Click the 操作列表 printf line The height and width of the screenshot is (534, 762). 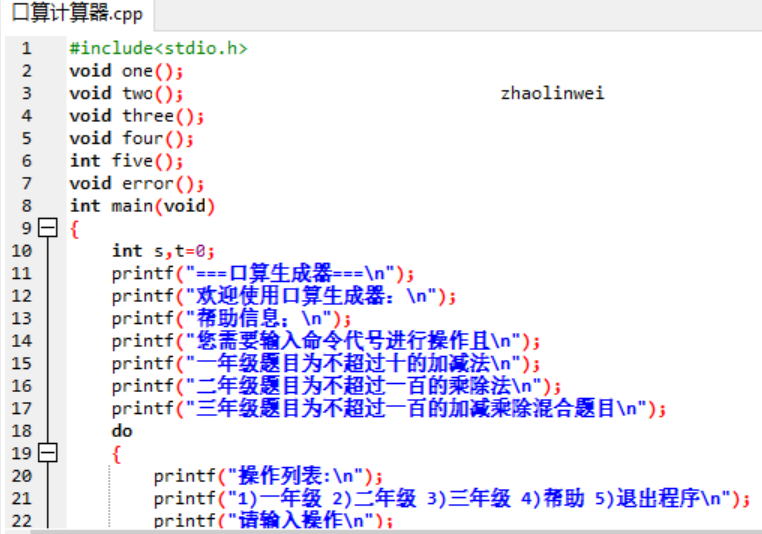(268, 476)
